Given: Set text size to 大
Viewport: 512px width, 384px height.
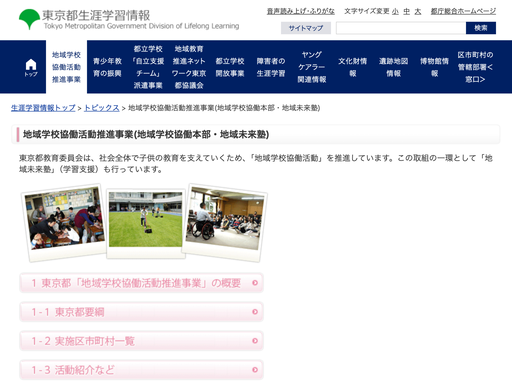Looking at the screenshot, I should [418, 11].
